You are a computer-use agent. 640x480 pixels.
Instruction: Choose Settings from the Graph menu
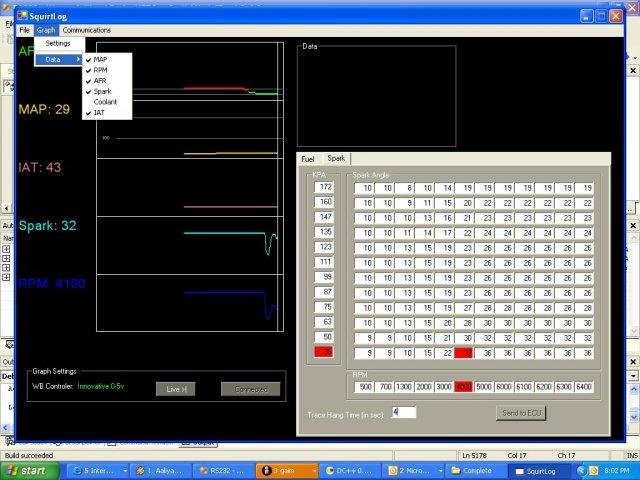pos(58,43)
